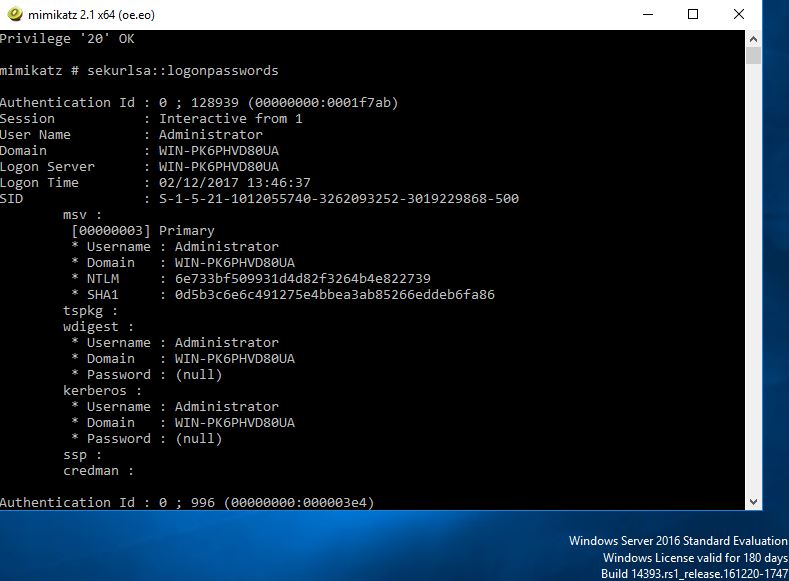Click the wdigest Password (null) value
The height and width of the screenshot is (581, 789).
[x=198, y=375]
